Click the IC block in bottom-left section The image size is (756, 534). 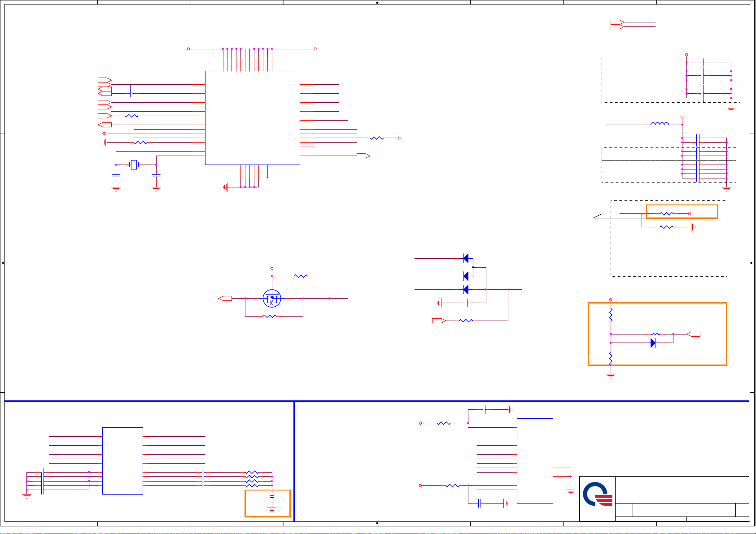(x=122, y=460)
